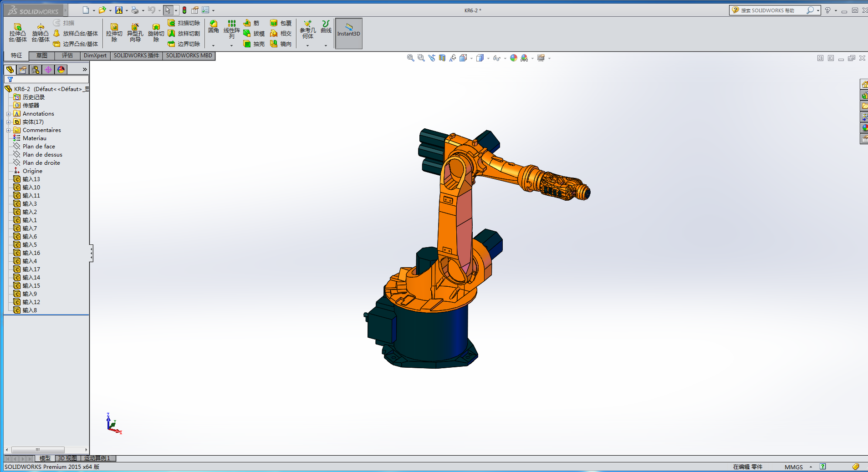Toggle the Select cursor tool
Image resolution: width=868 pixels, height=472 pixels.
168,10
